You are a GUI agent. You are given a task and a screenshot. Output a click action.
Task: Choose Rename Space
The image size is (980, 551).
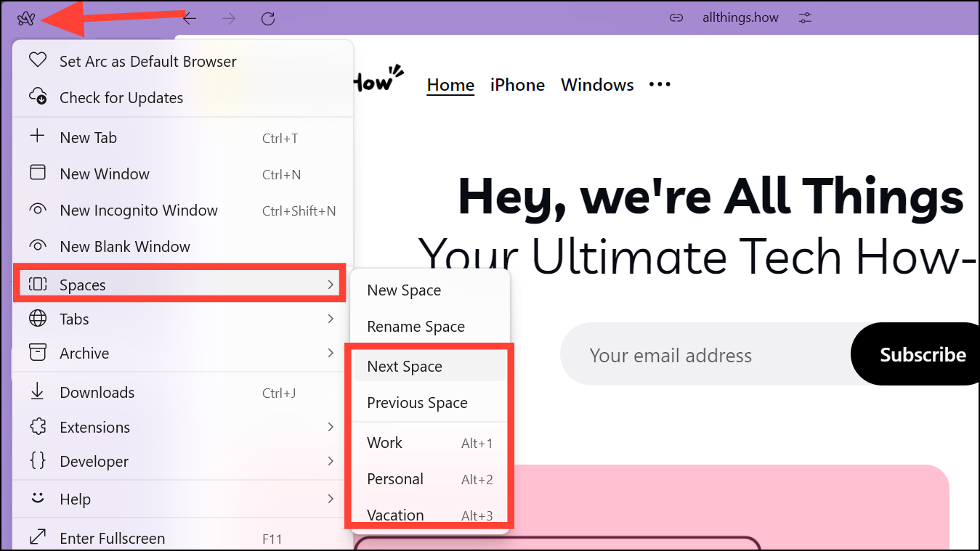430,327
